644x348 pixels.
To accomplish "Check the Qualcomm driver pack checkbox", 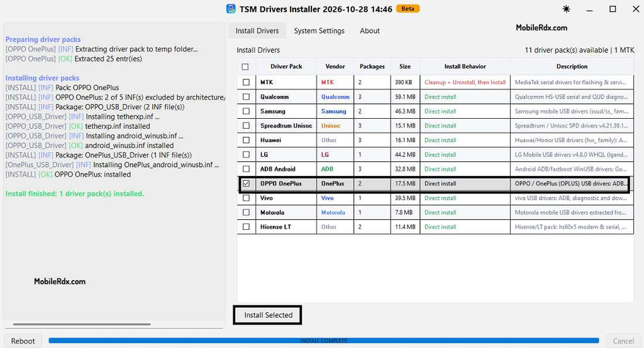I will click(x=246, y=97).
